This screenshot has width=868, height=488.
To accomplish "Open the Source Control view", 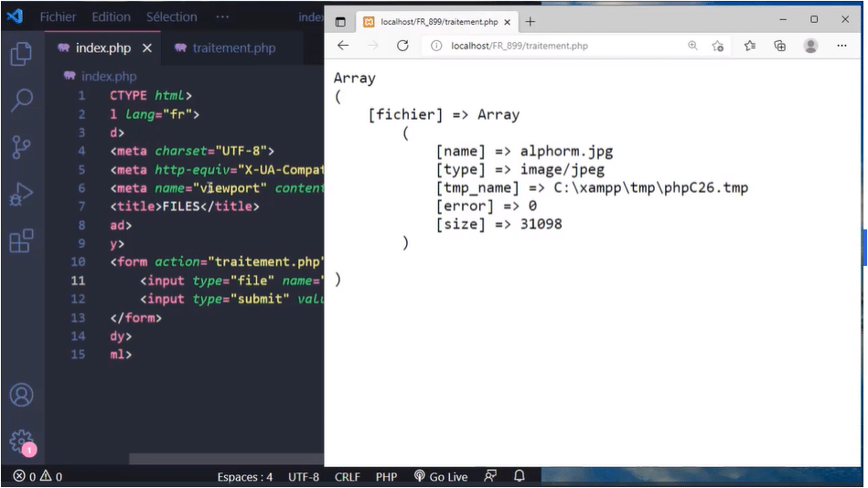I will [21, 147].
